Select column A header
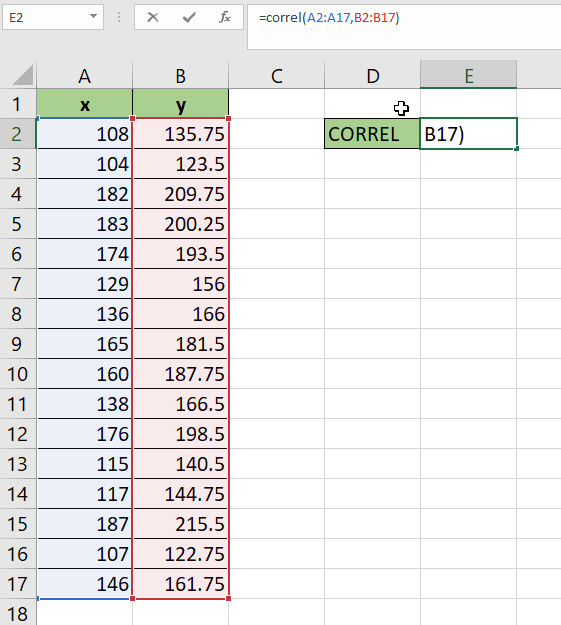Viewport: 561px width, 625px height. [85, 75]
